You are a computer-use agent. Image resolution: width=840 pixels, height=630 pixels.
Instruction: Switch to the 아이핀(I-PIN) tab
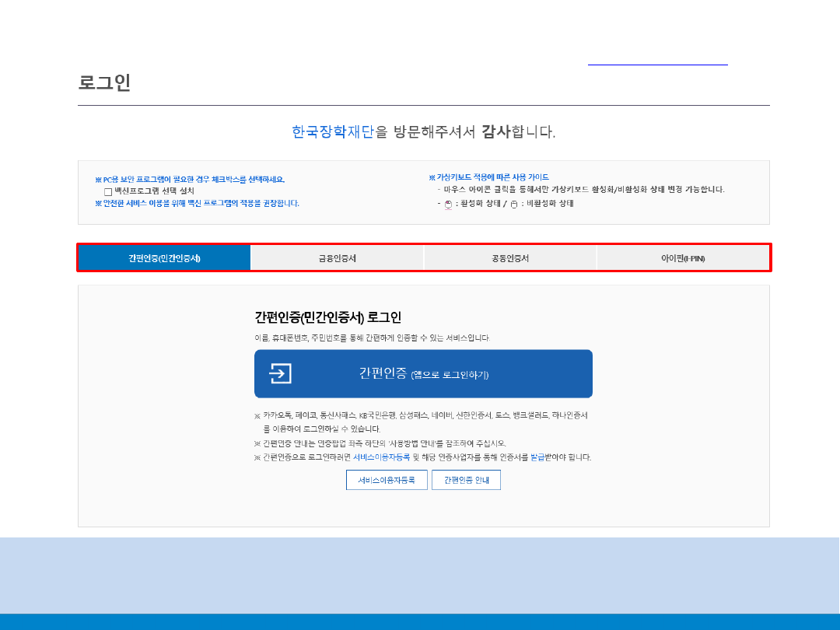click(x=683, y=258)
